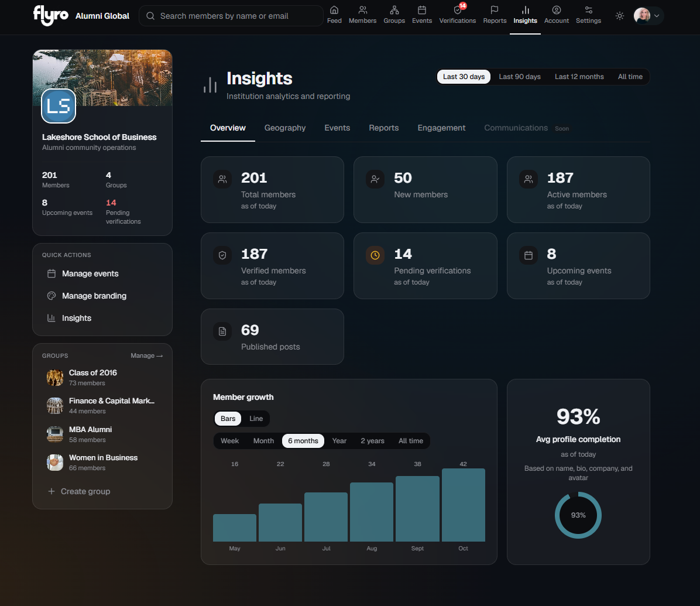Click Total members card icon

(x=222, y=180)
